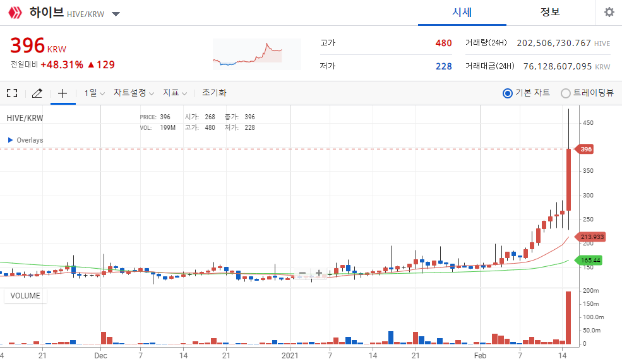Click the 시가: 268 readout
The height and width of the screenshot is (364, 622).
200,117
